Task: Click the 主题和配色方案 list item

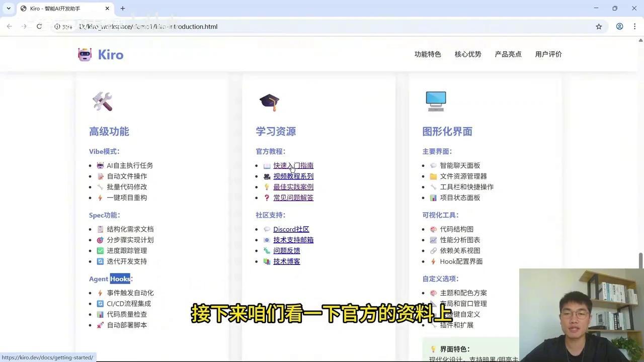Action: (x=463, y=293)
